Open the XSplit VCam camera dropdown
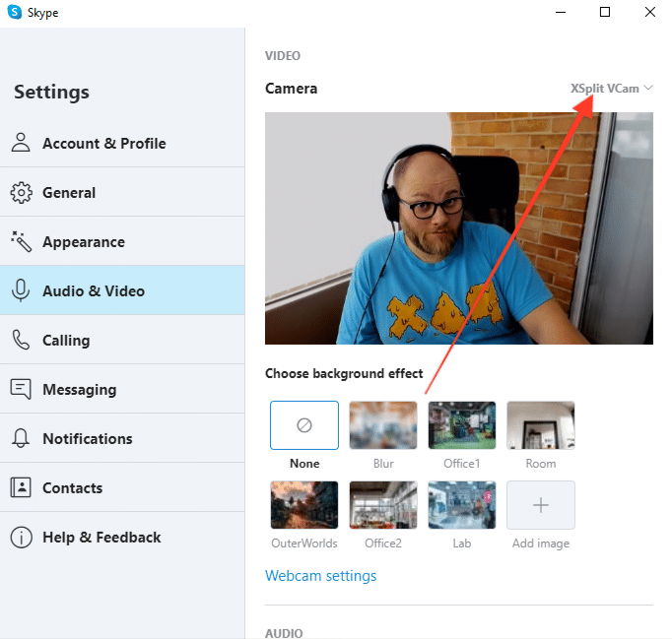The height and width of the screenshot is (639, 672). click(612, 89)
